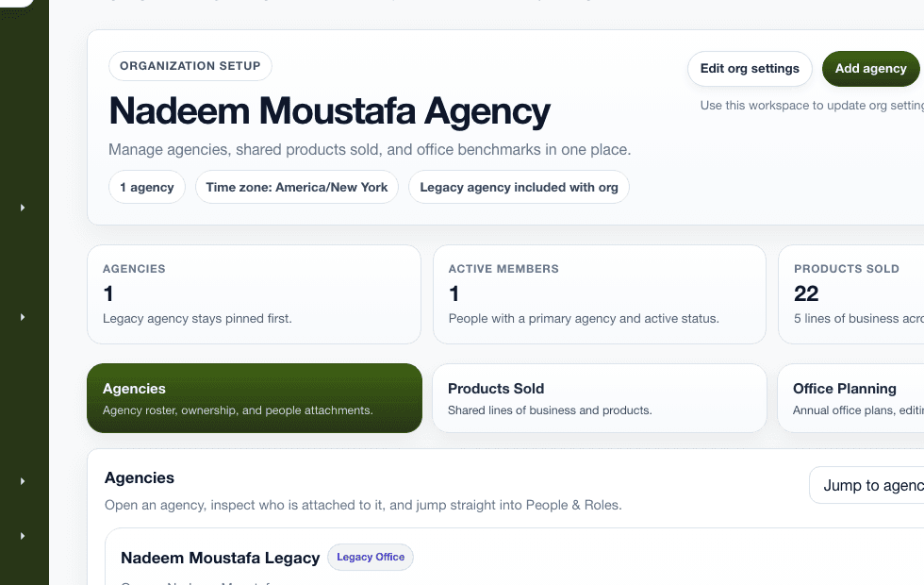Expand the bottom sidebar arrow
The height and width of the screenshot is (585, 924).
(23, 536)
